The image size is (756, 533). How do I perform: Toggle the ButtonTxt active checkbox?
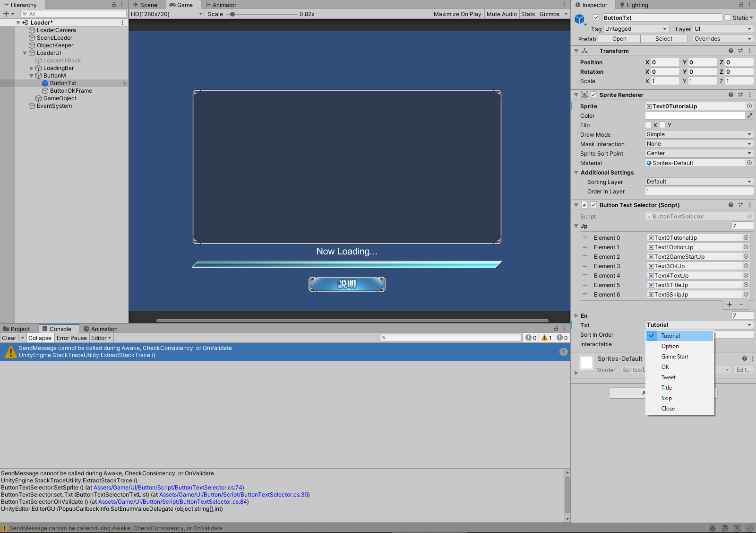coord(596,17)
